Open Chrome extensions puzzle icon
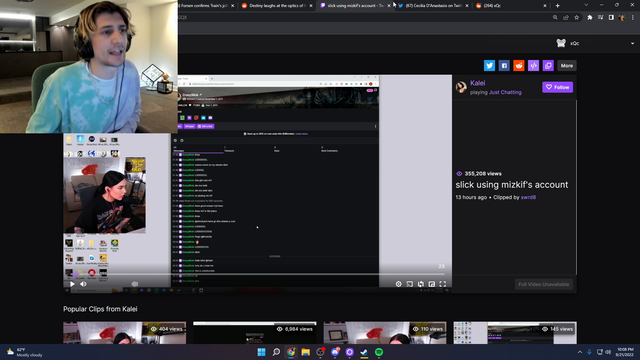 point(590,18)
